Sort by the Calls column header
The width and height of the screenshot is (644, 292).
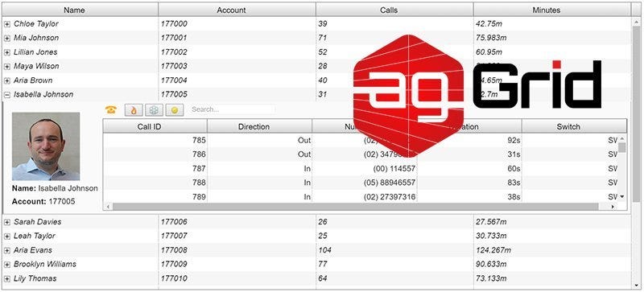point(394,10)
